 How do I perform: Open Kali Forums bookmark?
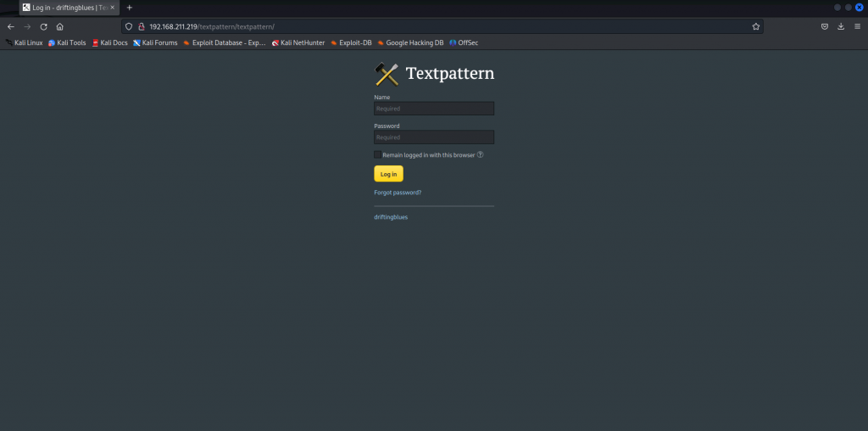coord(156,42)
